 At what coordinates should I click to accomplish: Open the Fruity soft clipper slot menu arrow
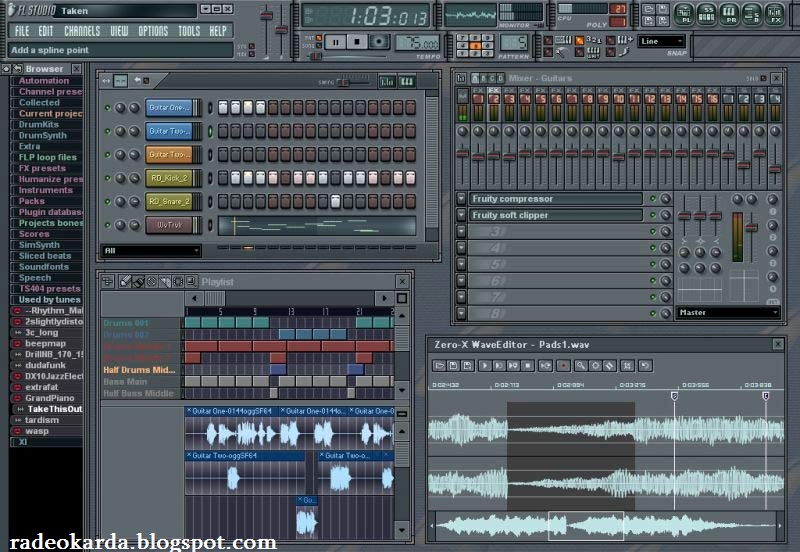coord(461,215)
